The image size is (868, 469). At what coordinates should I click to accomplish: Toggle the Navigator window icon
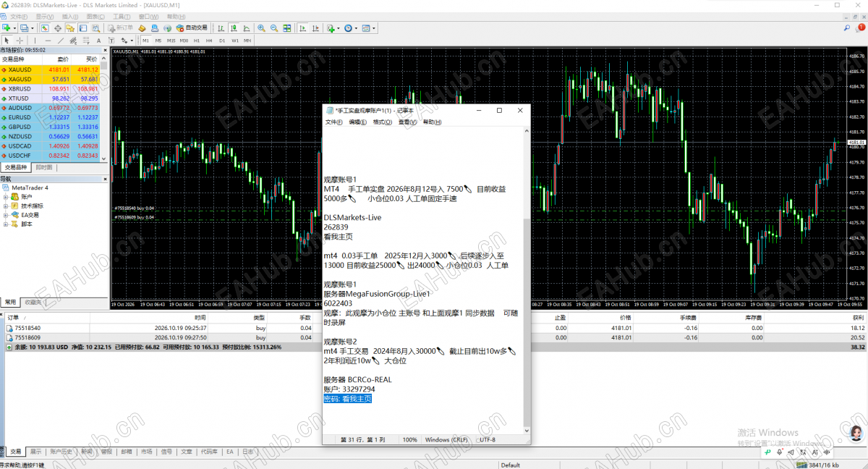coord(71,28)
